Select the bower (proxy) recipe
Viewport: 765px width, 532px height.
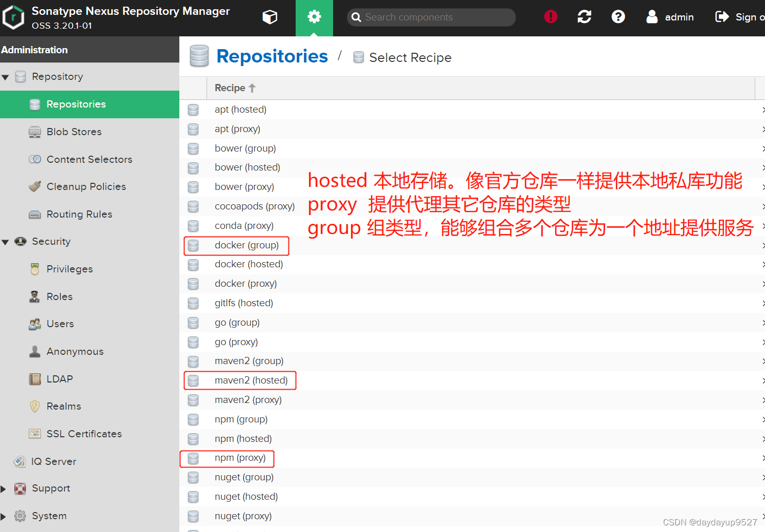tap(472, 187)
